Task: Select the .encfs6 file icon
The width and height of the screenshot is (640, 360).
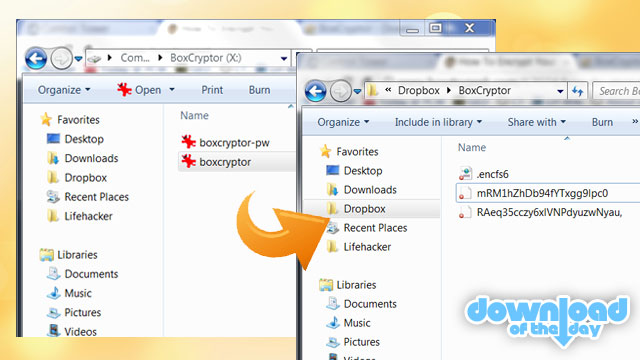Action: (465, 173)
